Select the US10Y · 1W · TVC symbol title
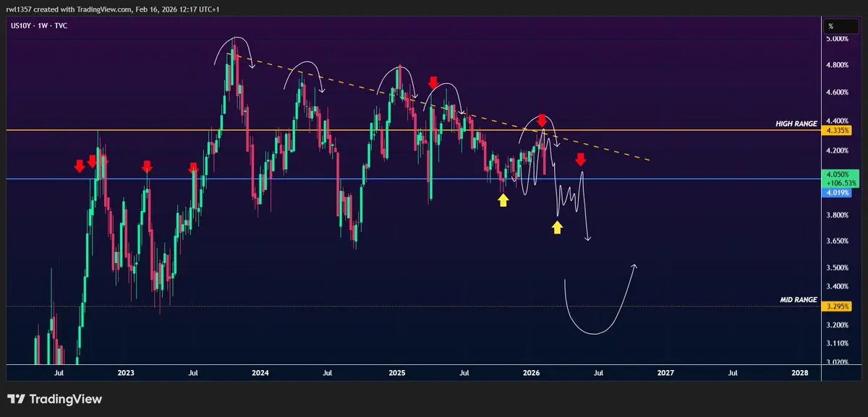Image resolution: width=868 pixels, height=417 pixels. click(38, 25)
